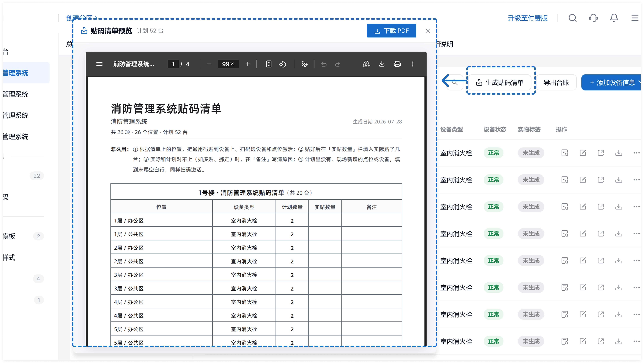This screenshot has width=644, height=364.
Task: Open the notifications bell
Action: 614,18
